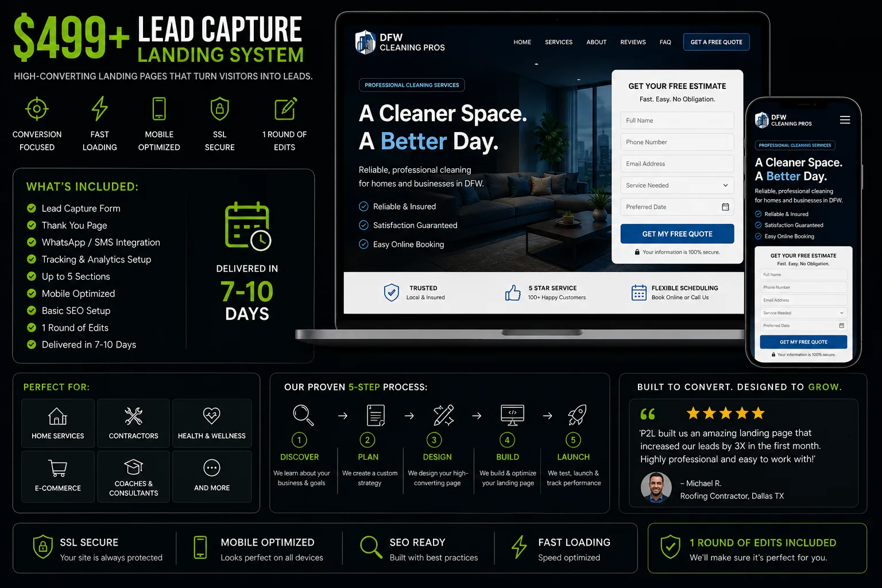Click the Plan document icon

[x=376, y=415]
